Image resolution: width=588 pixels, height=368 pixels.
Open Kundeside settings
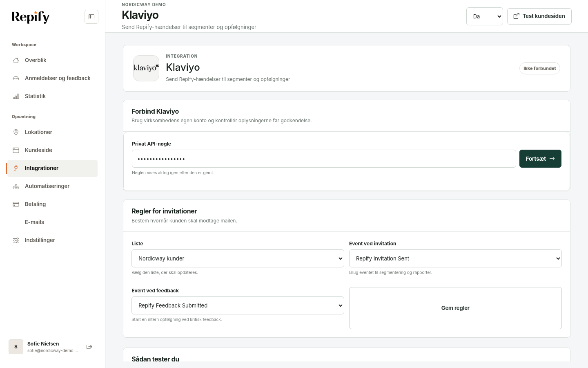pos(52,150)
